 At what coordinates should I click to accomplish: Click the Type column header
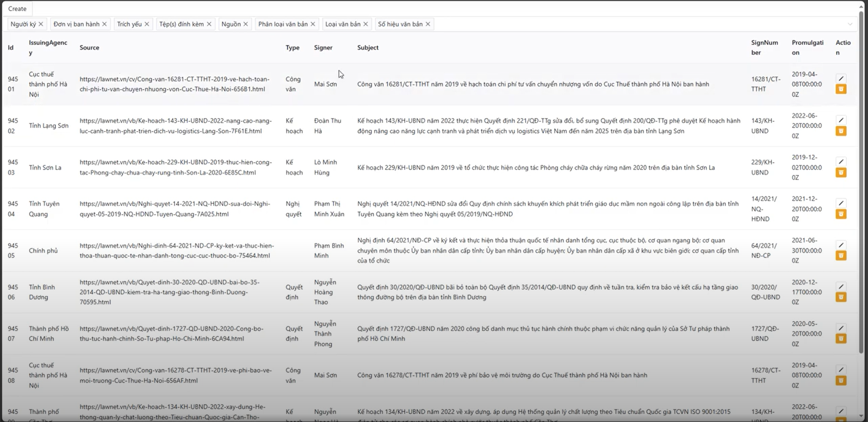click(292, 48)
